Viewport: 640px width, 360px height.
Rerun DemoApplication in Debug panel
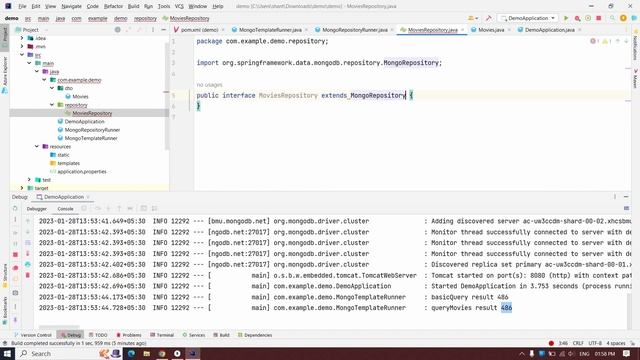click(15, 208)
